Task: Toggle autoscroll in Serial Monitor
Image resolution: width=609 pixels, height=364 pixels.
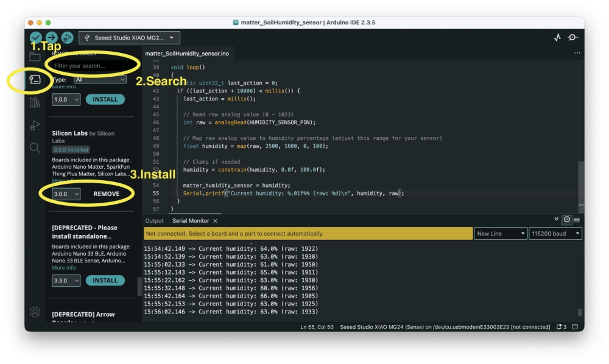Action: point(555,219)
